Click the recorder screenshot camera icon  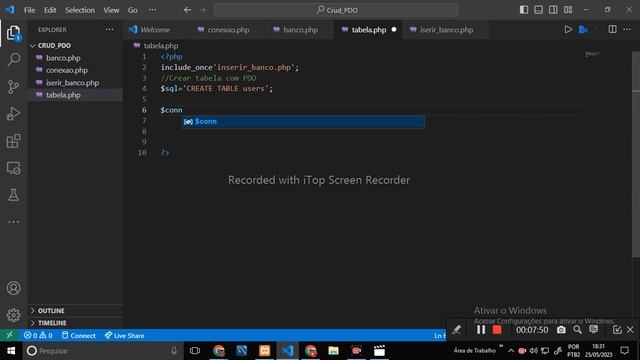(561, 329)
